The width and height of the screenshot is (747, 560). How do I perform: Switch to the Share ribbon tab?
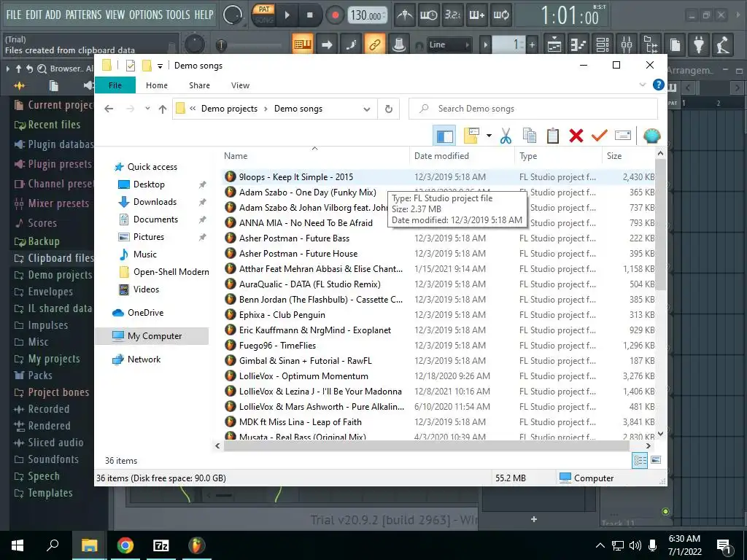[199, 85]
